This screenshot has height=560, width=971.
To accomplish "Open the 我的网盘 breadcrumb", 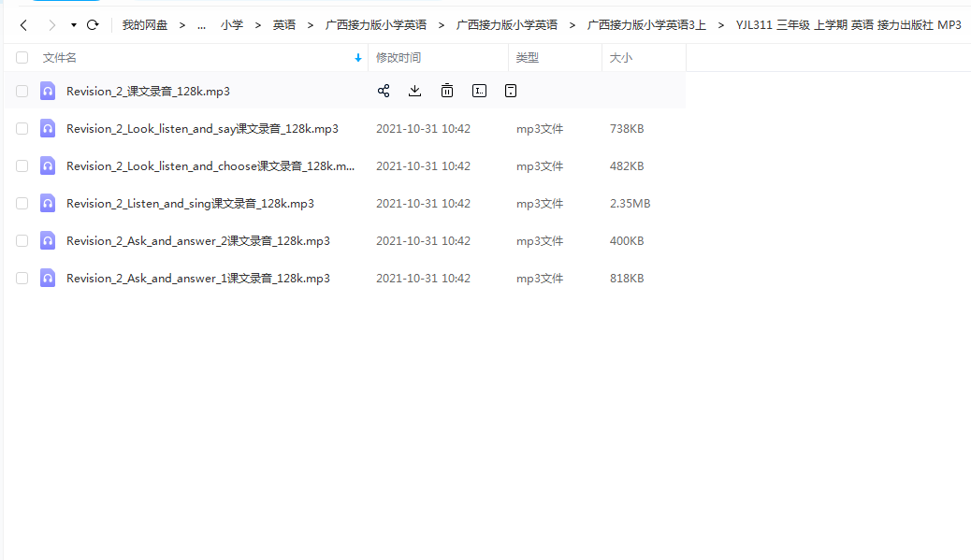I will point(145,24).
